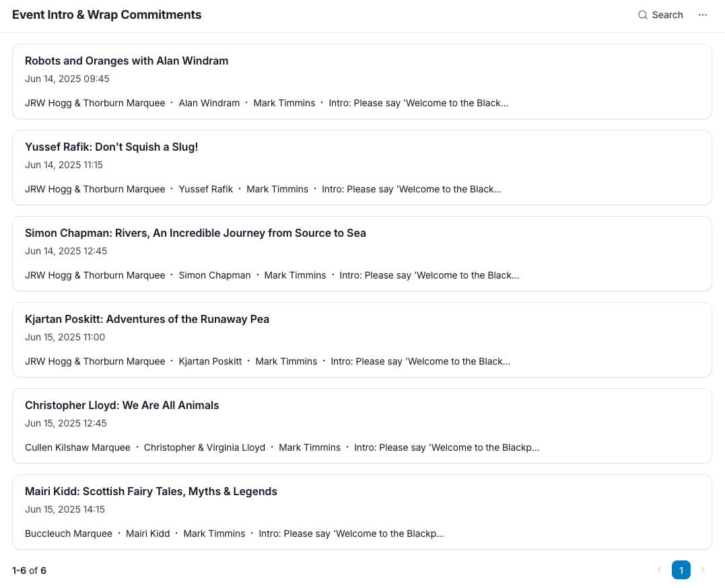Click Yussef Rafik name in card details

206,189
